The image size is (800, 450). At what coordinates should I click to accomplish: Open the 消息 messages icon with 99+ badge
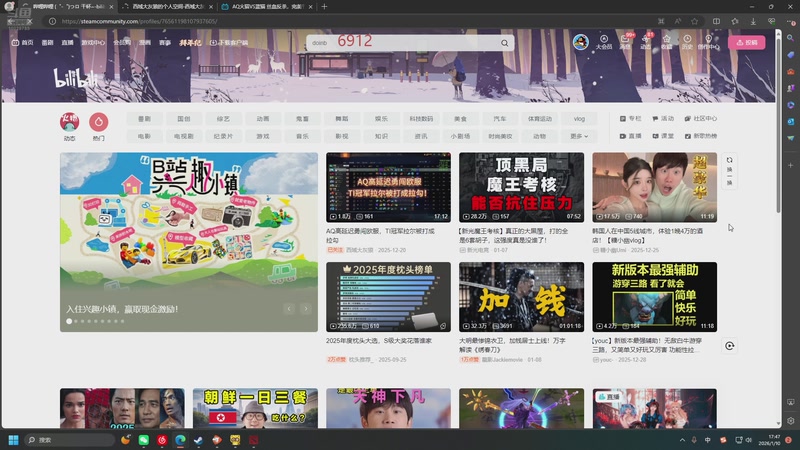(626, 42)
